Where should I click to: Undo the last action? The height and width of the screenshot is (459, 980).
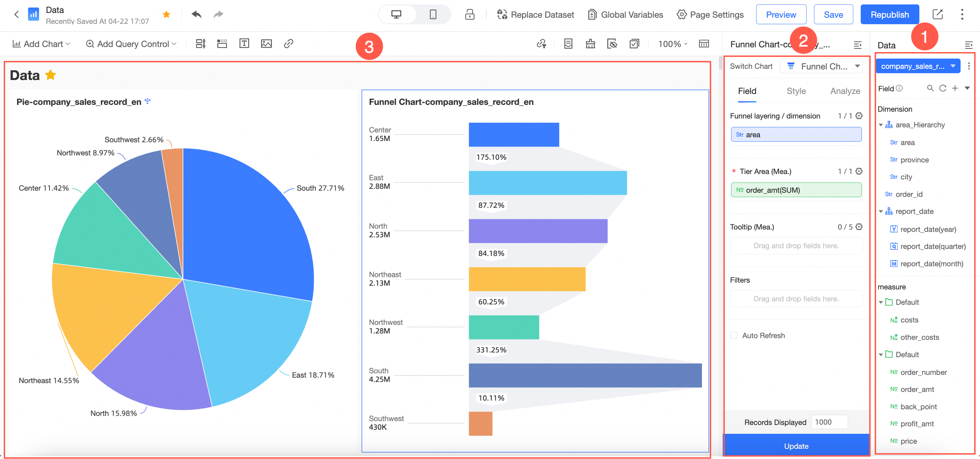pyautogui.click(x=196, y=14)
